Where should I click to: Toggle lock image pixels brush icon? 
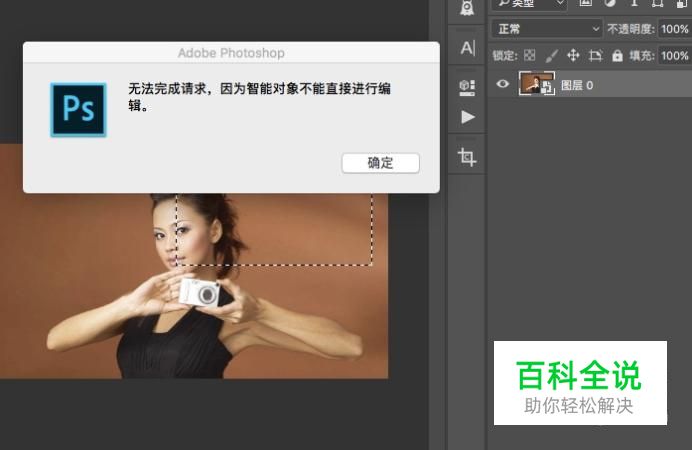pyautogui.click(x=551, y=56)
